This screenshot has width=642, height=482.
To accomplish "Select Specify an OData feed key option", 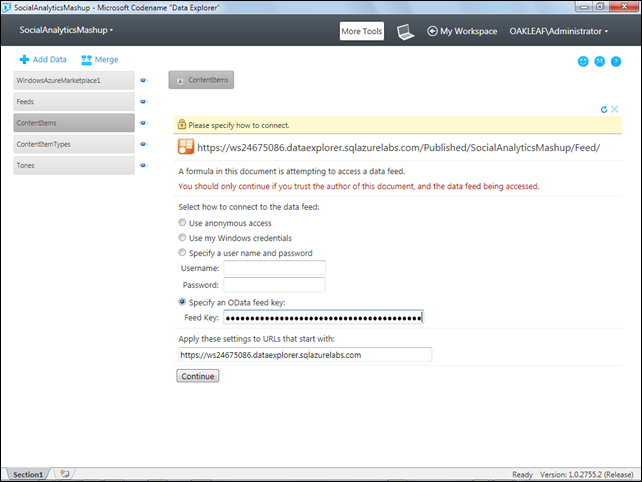I will click(182, 302).
